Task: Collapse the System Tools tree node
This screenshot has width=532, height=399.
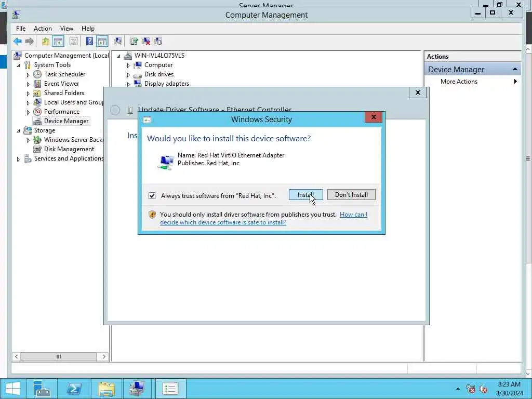Action: 18,65
